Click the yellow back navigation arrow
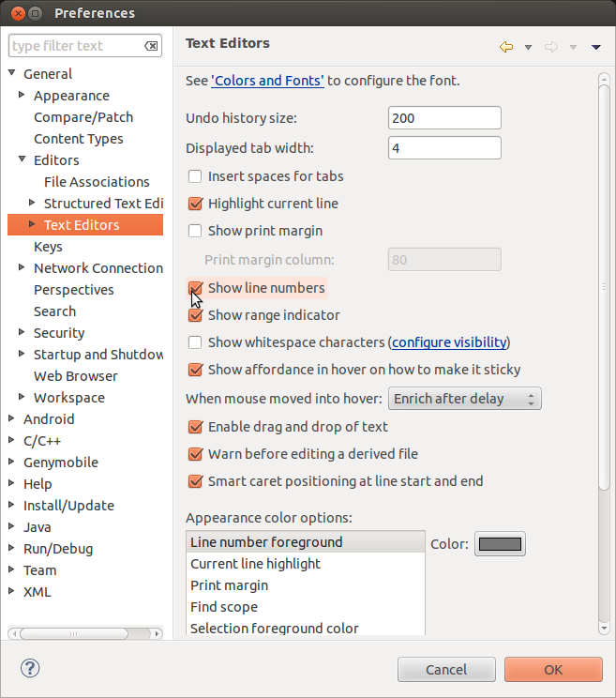 click(x=506, y=47)
